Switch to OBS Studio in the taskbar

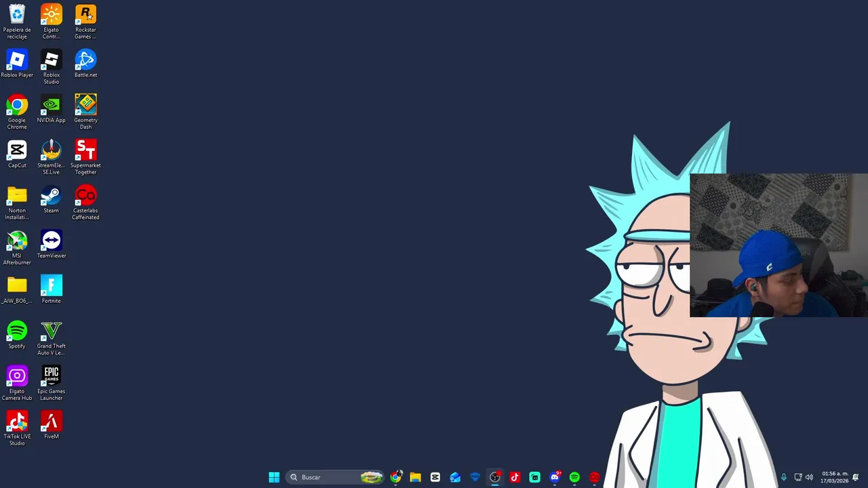(495, 477)
